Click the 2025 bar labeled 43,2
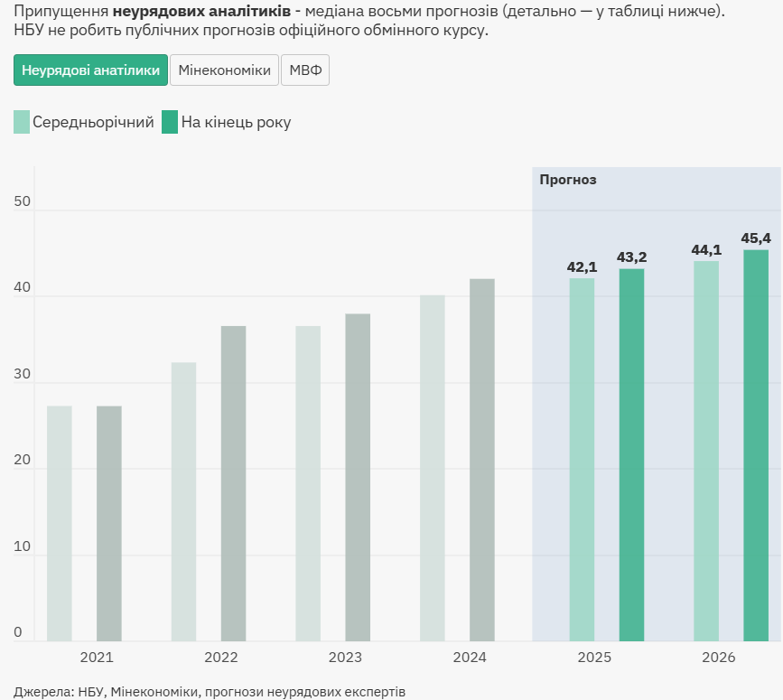 pos(631,455)
